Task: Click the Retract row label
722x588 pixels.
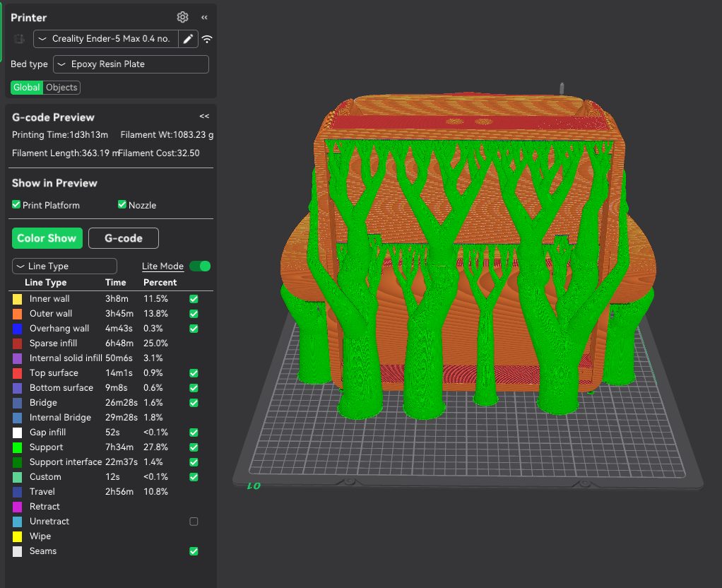Action: [45, 507]
